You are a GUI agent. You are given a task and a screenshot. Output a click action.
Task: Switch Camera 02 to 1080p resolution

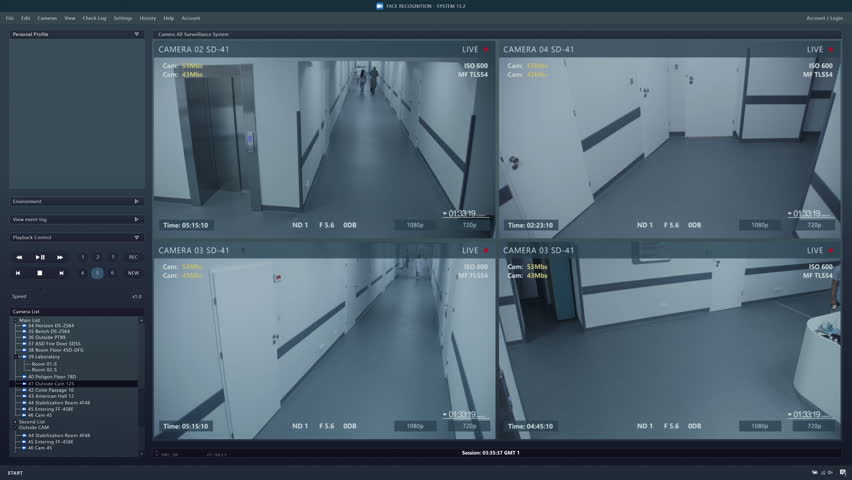416,225
